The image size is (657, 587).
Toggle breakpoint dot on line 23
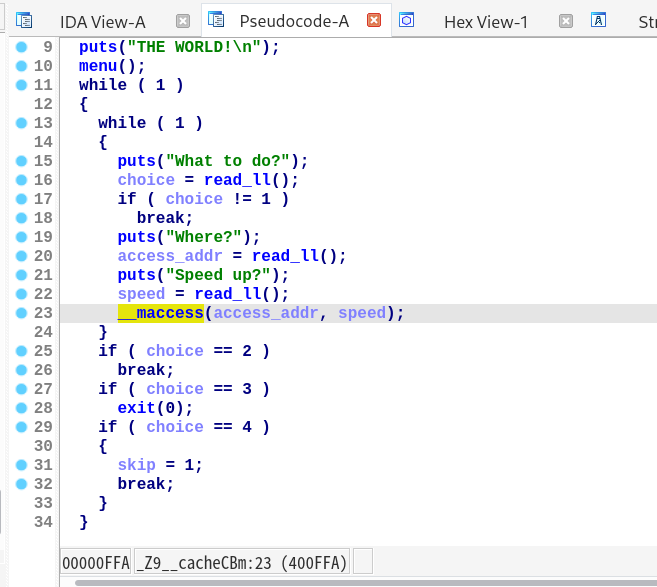21,313
